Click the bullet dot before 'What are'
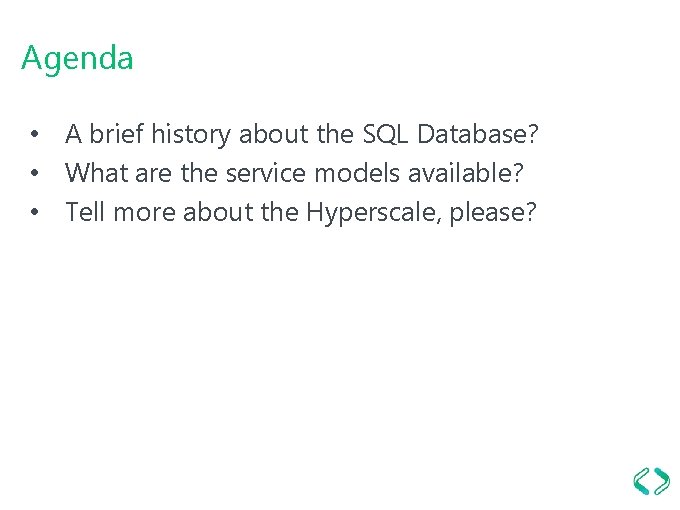 (x=34, y=173)
